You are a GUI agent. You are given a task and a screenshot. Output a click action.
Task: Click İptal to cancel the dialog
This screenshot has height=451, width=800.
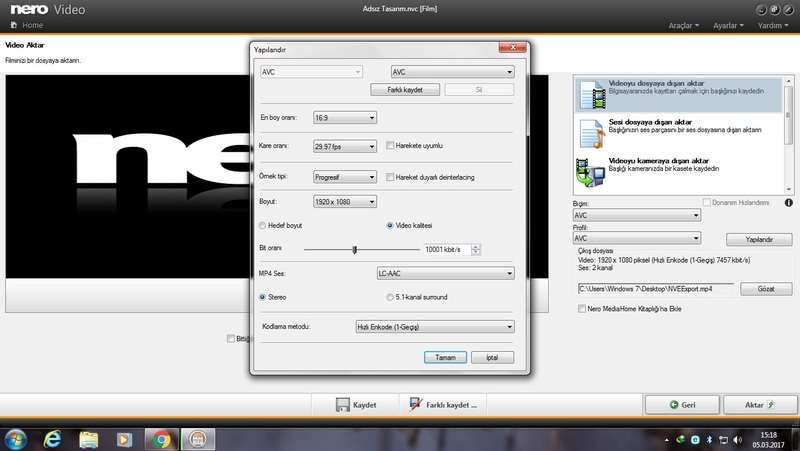coord(492,357)
